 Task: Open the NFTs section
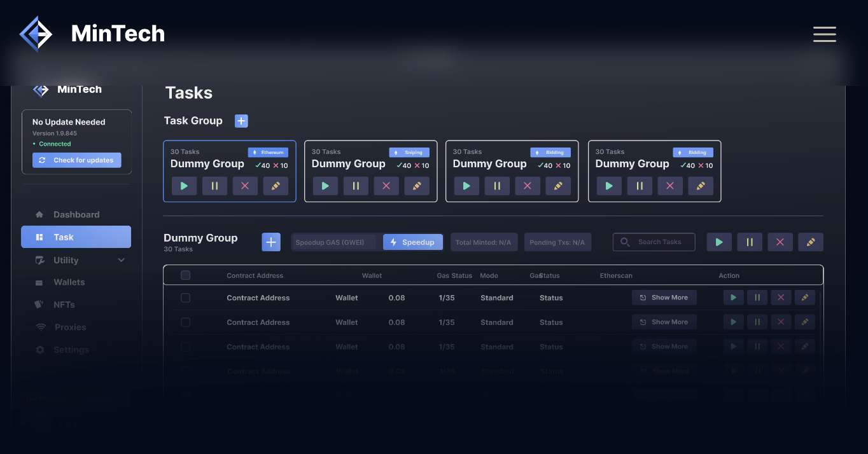(x=64, y=305)
